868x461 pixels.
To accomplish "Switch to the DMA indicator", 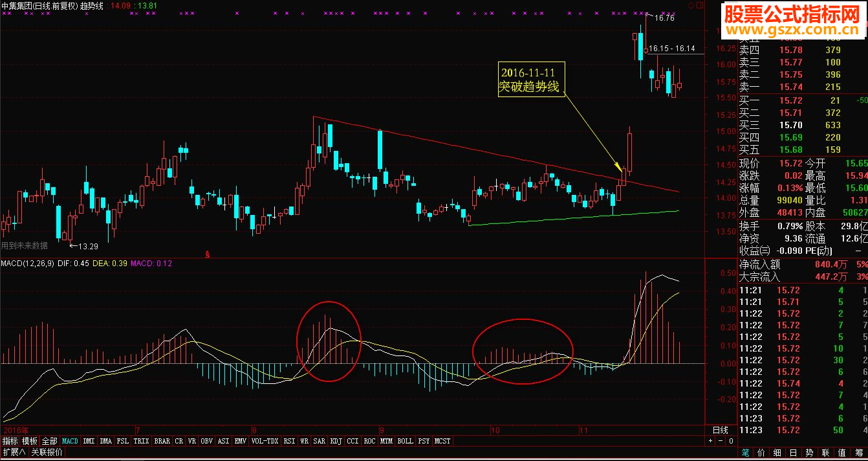I will (106, 441).
